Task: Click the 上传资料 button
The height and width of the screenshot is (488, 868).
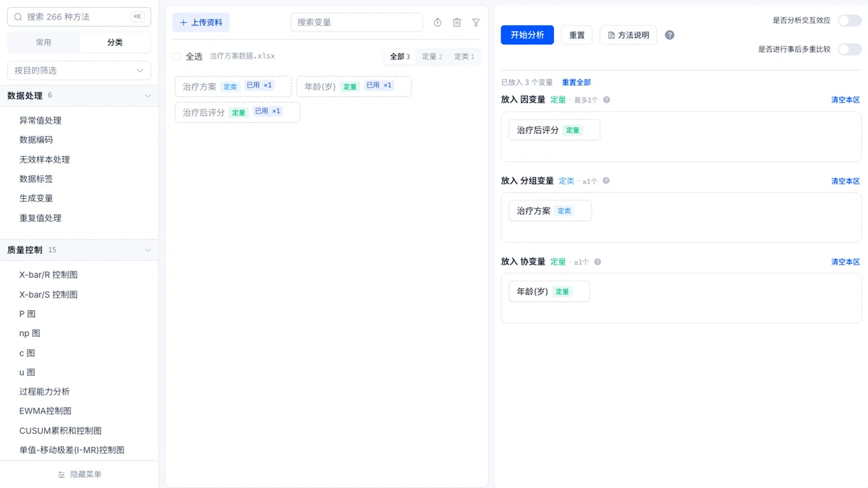Action: [x=201, y=22]
